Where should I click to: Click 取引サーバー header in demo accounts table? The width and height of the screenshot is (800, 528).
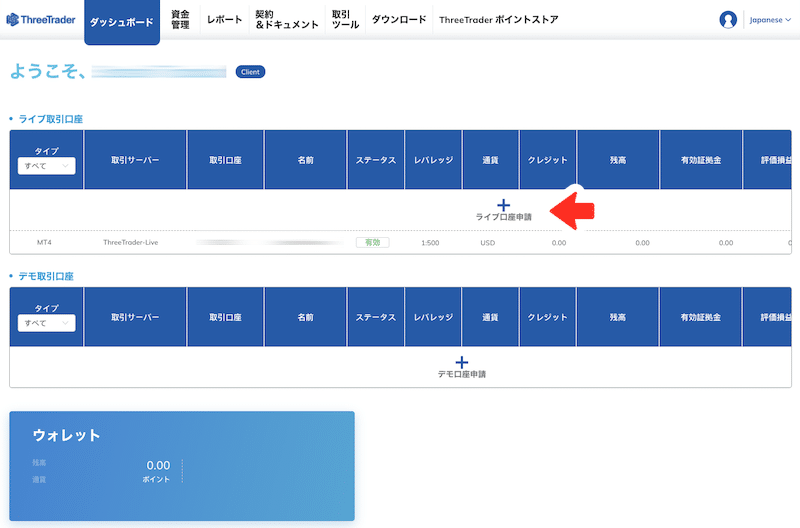pyautogui.click(x=135, y=317)
